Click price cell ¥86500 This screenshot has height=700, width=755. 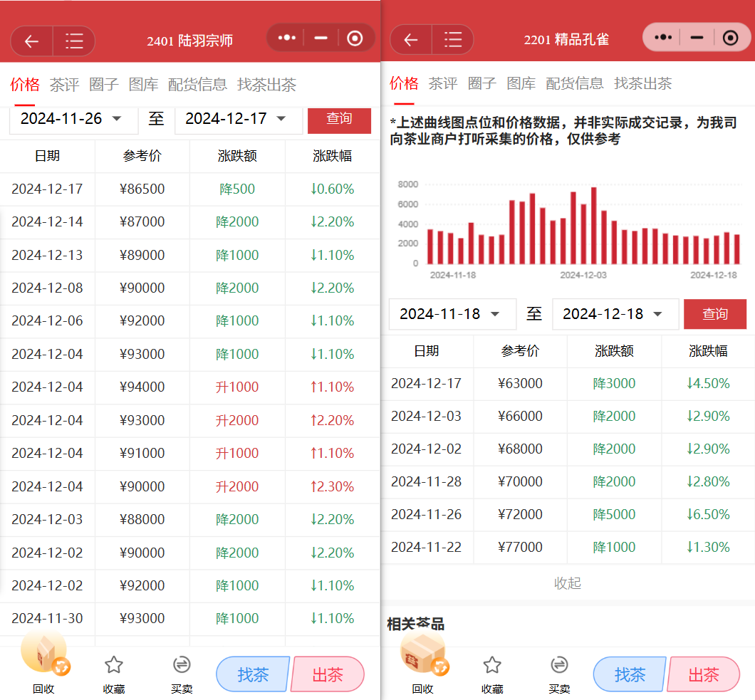tap(142, 189)
